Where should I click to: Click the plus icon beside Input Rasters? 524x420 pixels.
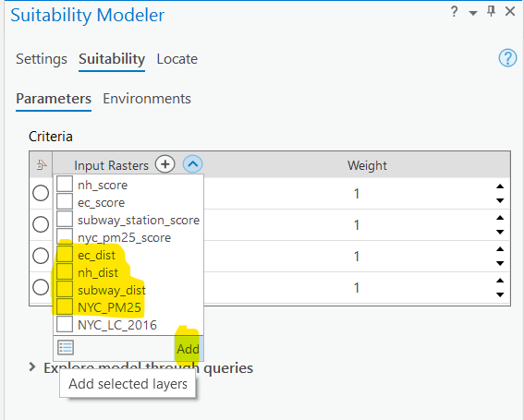pyautogui.click(x=165, y=164)
